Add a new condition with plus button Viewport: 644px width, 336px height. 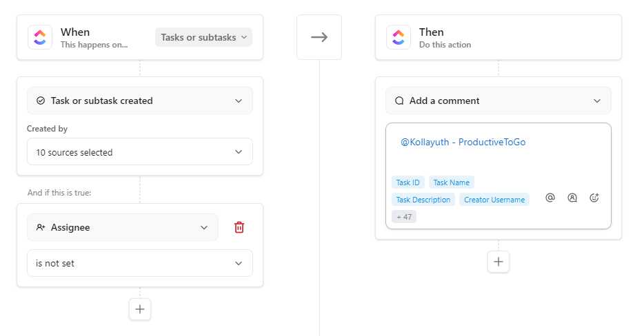click(x=140, y=309)
